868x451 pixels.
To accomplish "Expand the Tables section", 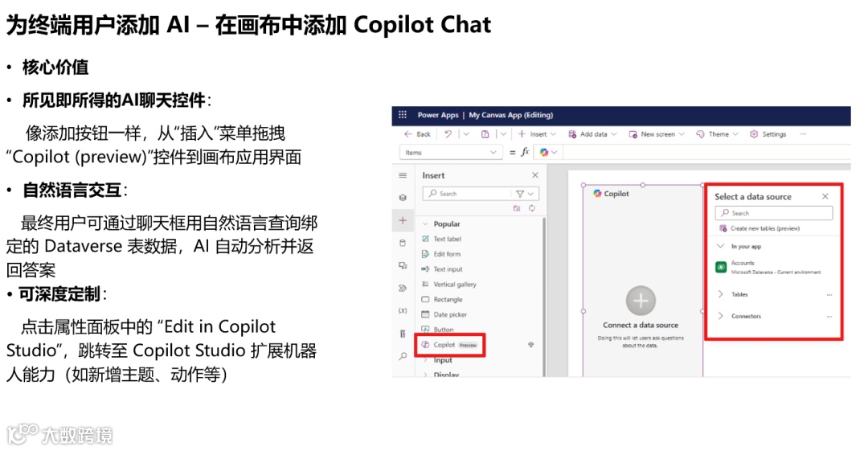I will [720, 294].
